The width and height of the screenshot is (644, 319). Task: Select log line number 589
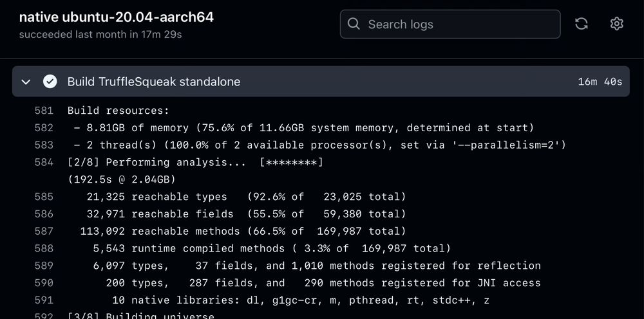tap(44, 266)
